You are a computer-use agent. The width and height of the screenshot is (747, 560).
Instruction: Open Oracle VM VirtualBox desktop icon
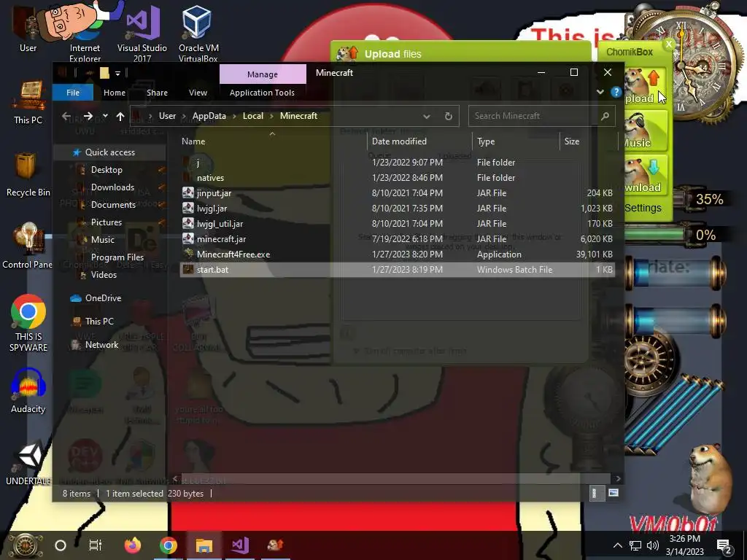[x=198, y=32]
